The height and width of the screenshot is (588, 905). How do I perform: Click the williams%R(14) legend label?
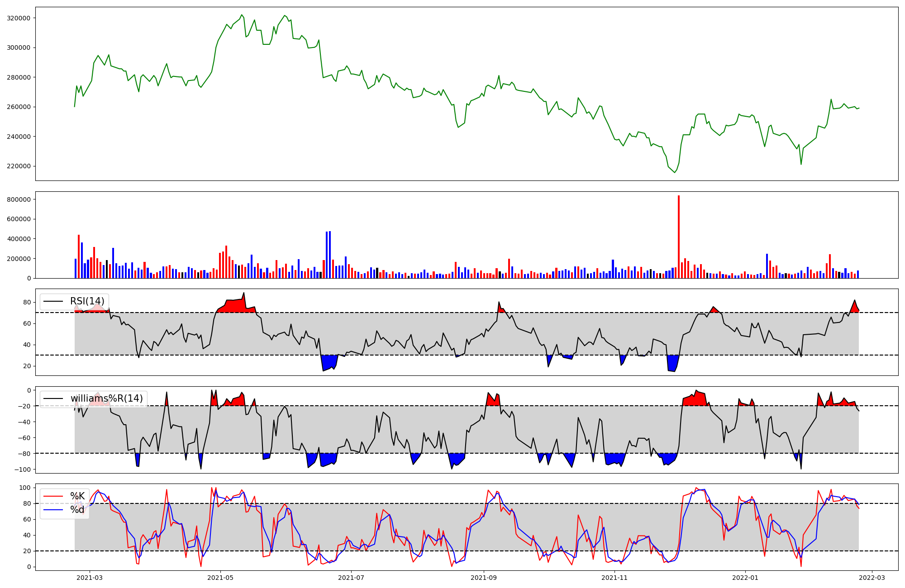click(x=106, y=398)
